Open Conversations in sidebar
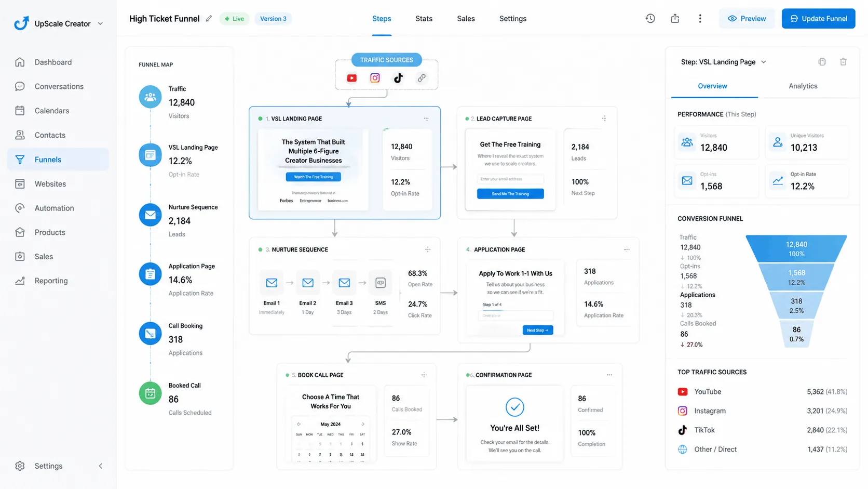The width and height of the screenshot is (868, 489). 58,86
